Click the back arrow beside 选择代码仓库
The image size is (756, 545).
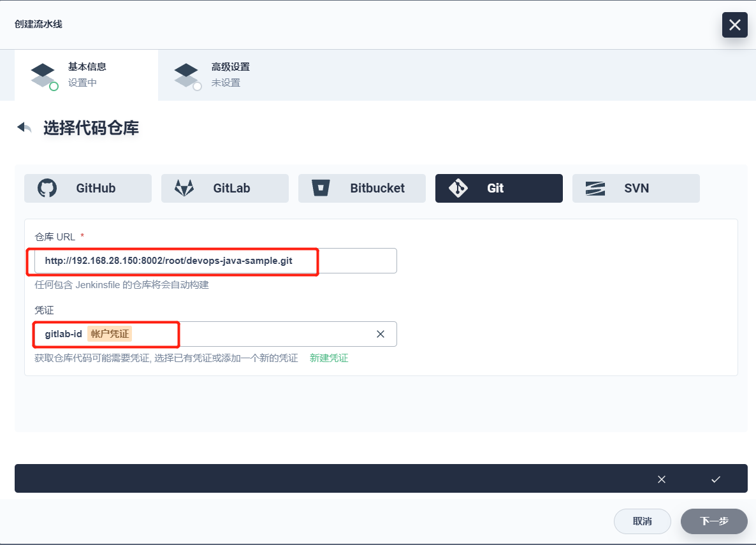[25, 128]
